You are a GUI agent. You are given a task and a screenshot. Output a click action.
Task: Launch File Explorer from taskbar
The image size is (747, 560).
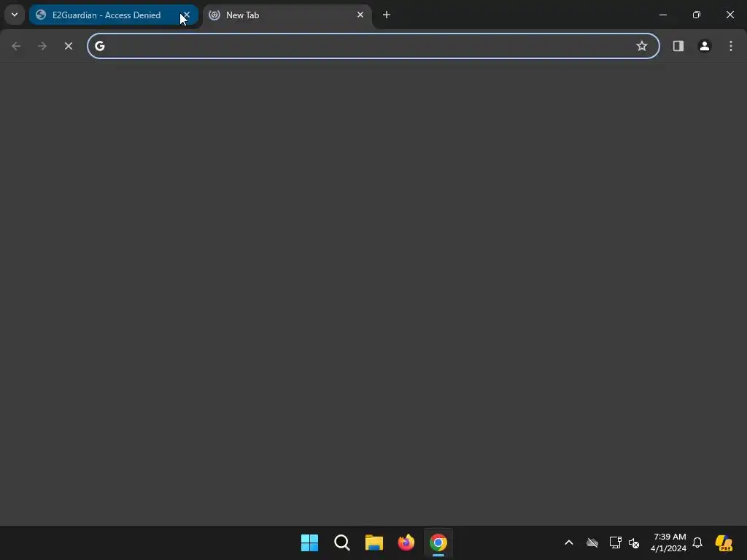click(374, 542)
